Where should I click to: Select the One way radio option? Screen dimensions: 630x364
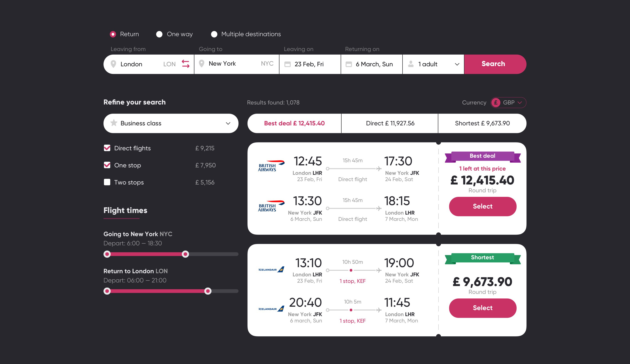(159, 34)
